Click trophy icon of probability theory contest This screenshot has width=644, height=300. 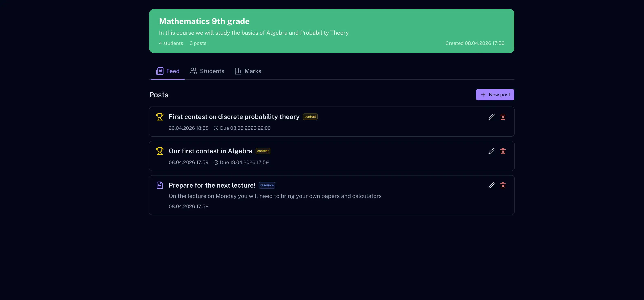pos(160,117)
